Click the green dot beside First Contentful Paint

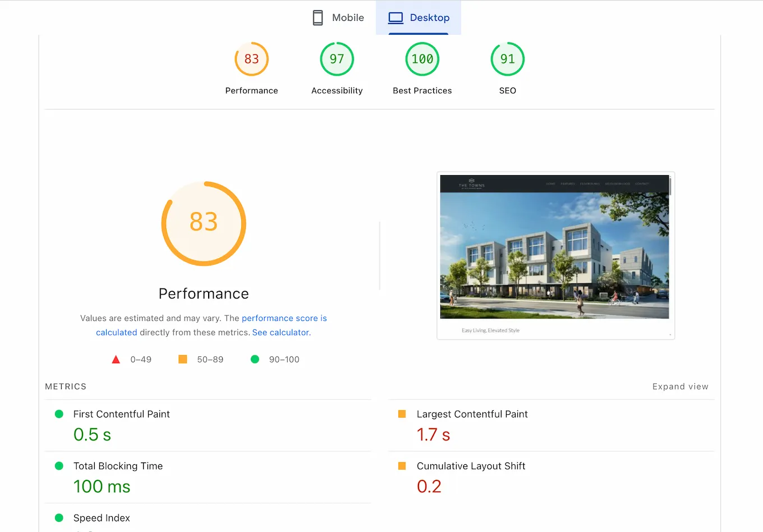tap(58, 414)
